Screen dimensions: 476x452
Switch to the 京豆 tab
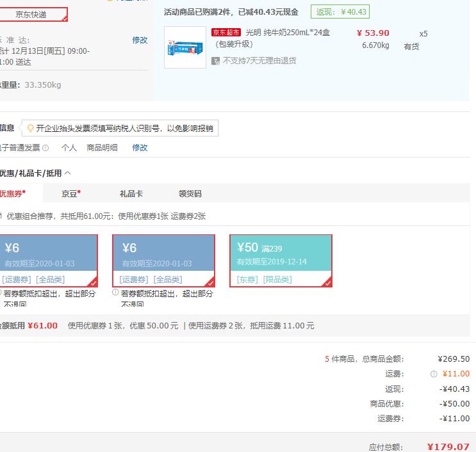(x=70, y=193)
